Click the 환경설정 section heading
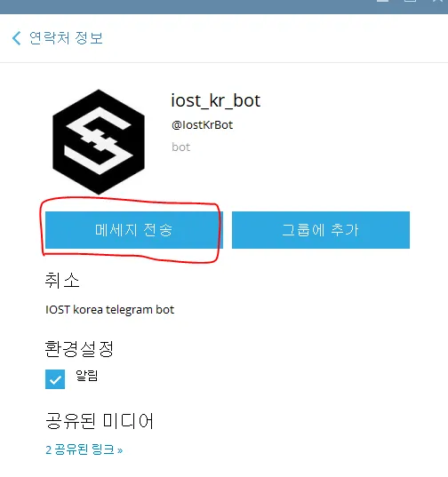 [79, 348]
